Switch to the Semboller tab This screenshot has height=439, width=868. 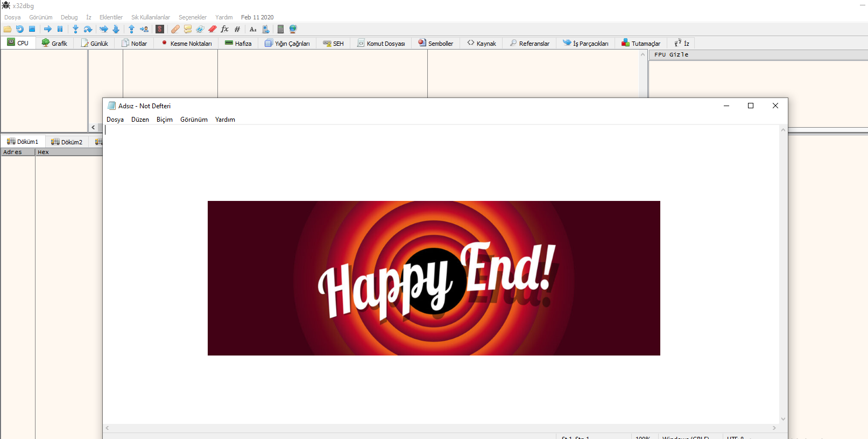[436, 43]
